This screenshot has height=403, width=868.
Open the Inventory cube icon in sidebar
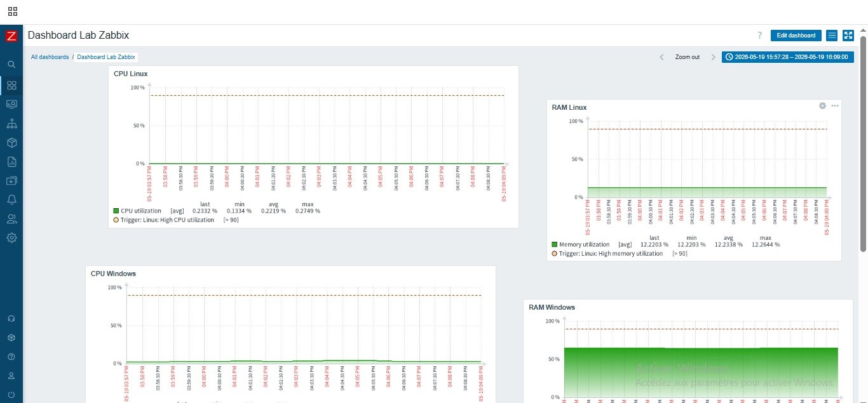(x=11, y=142)
